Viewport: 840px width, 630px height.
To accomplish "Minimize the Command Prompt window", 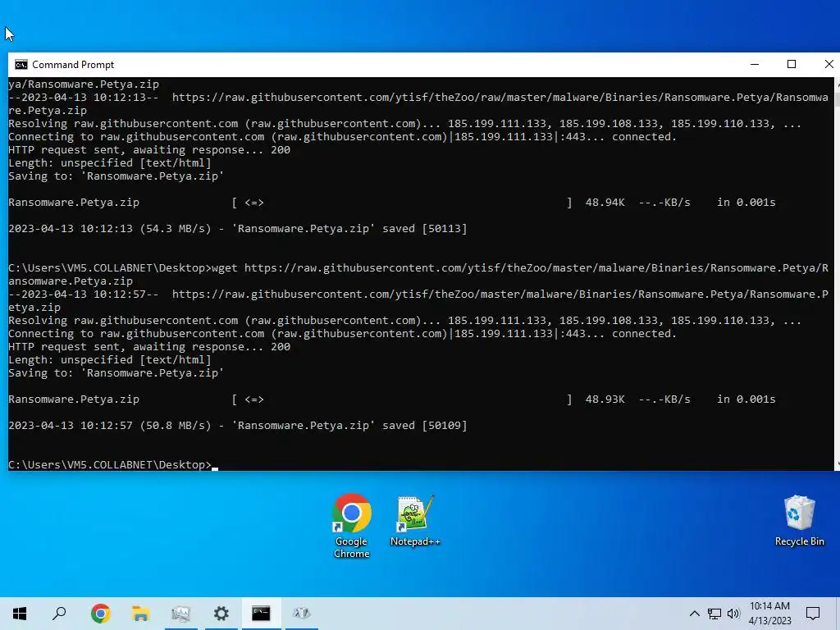I will tap(755, 64).
